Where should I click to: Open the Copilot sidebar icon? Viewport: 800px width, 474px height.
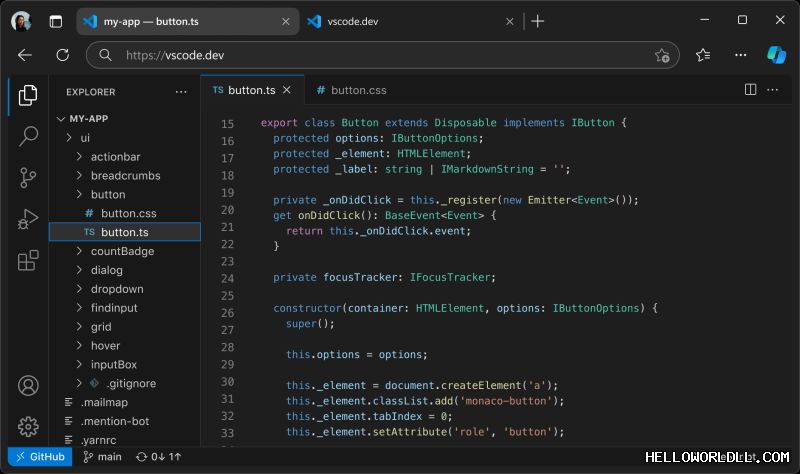click(x=777, y=55)
